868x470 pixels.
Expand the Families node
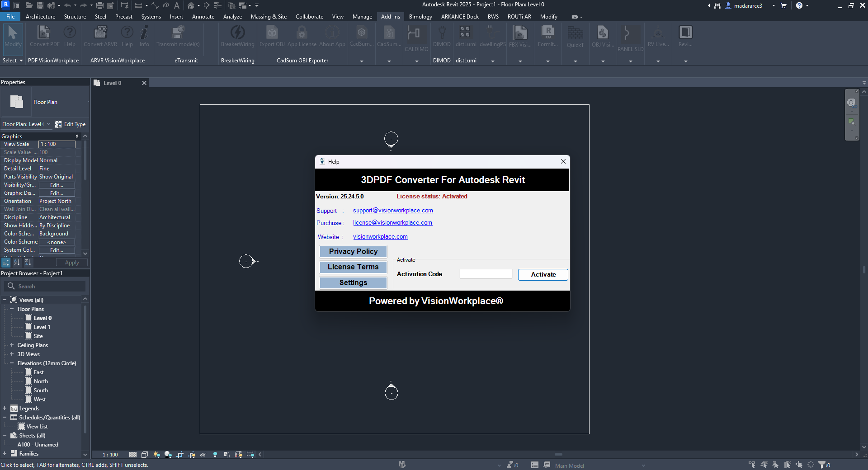coord(5,453)
